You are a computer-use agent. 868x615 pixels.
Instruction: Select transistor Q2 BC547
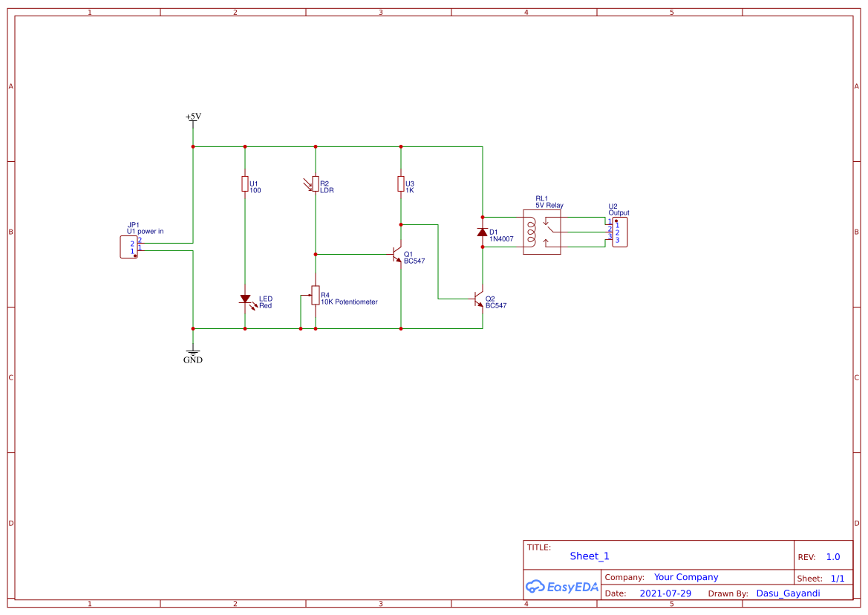[x=477, y=299]
